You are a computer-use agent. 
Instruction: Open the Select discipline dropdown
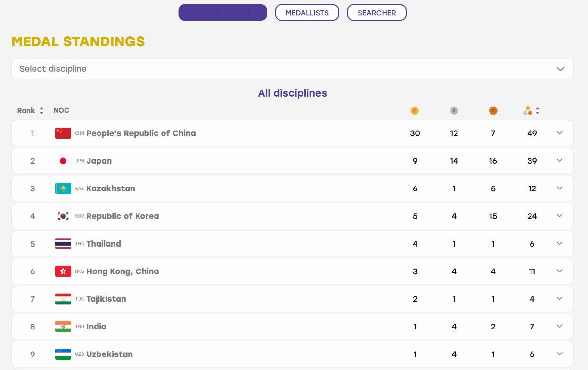click(292, 69)
